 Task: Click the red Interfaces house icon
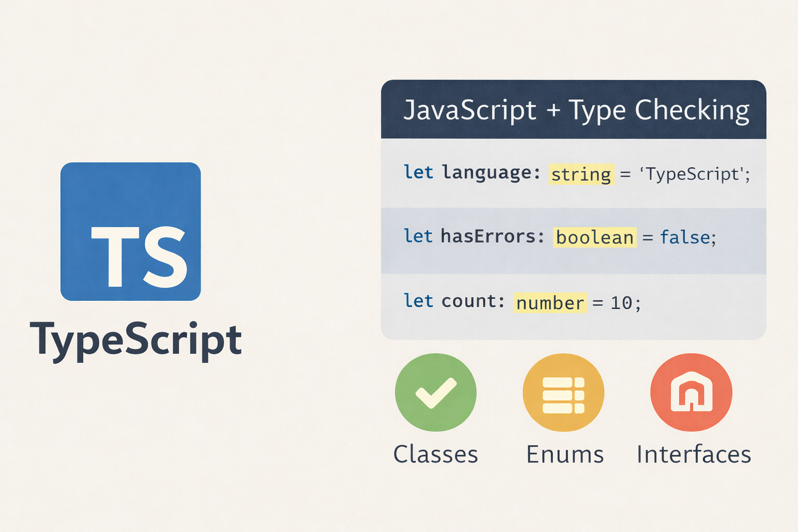[x=691, y=392]
